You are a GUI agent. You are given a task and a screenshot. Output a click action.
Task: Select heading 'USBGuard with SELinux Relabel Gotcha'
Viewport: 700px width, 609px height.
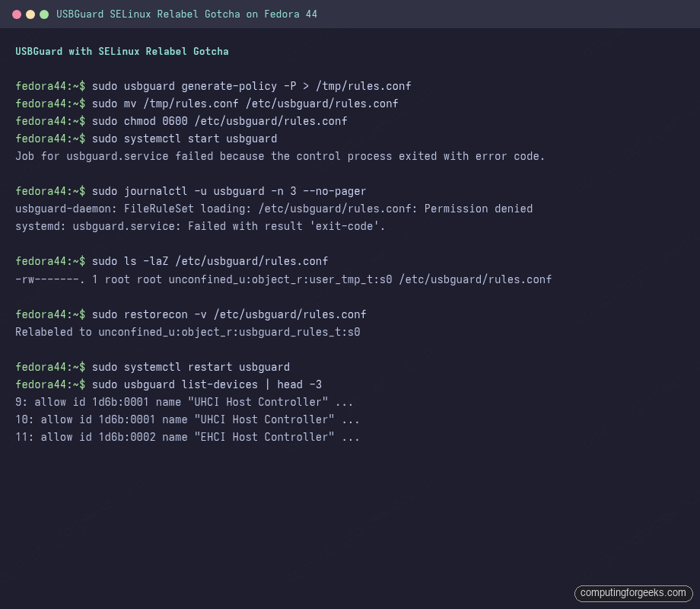point(122,51)
